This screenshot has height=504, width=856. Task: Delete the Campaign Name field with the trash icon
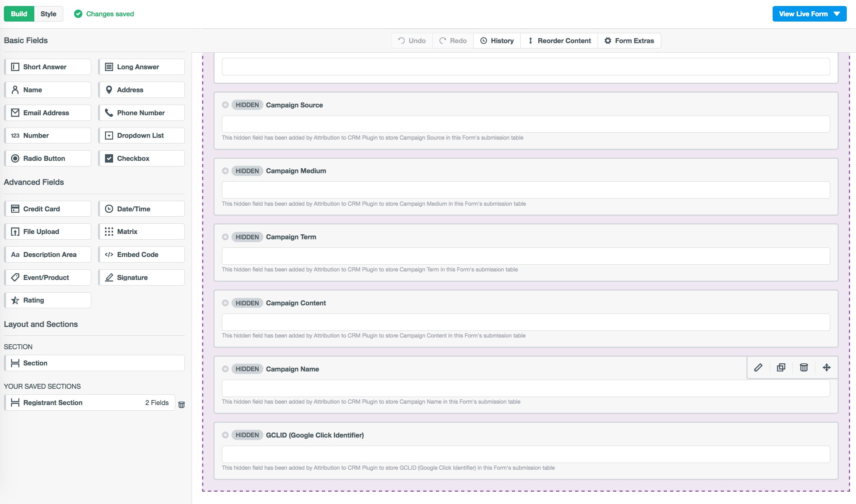(x=804, y=368)
